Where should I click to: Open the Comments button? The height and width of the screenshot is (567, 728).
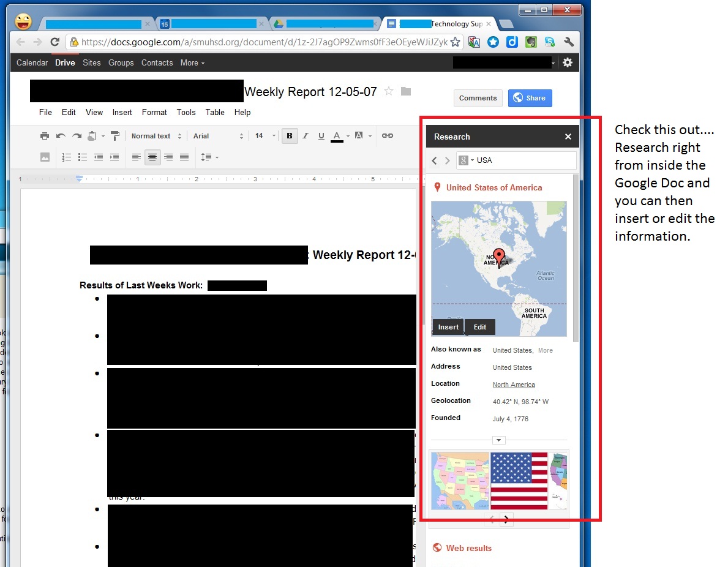[478, 98]
